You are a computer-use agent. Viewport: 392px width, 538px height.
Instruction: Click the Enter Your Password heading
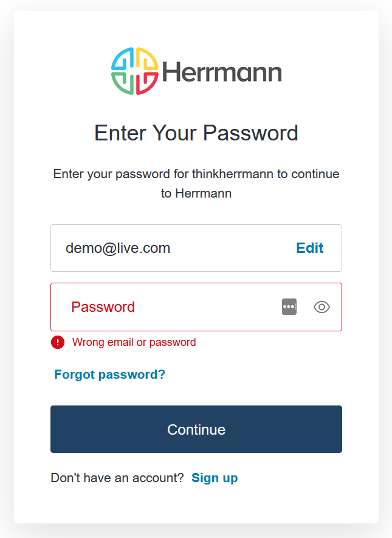196,133
